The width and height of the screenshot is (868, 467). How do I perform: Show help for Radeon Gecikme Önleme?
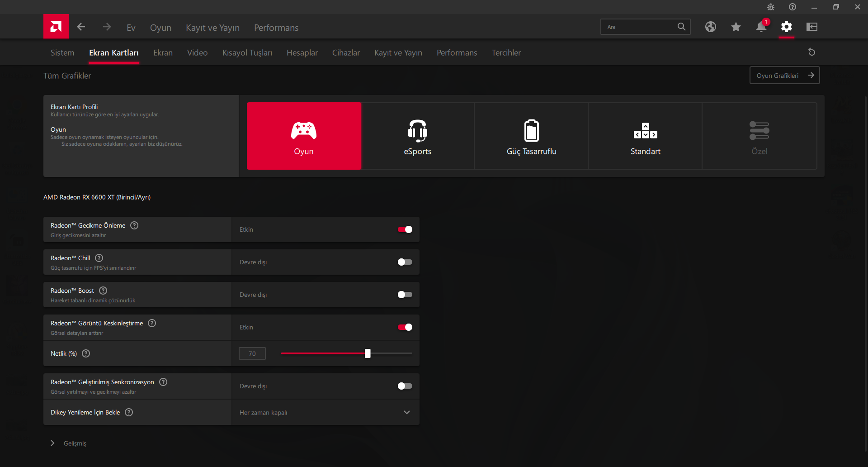click(x=134, y=225)
